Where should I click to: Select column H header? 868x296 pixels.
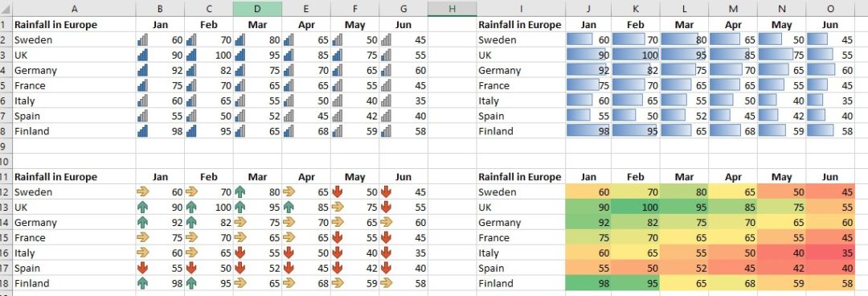(x=452, y=8)
